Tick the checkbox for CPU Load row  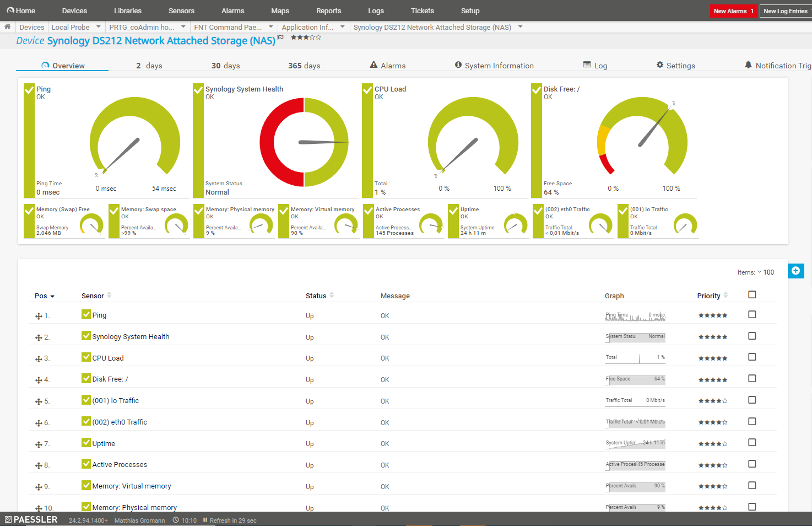[752, 357]
